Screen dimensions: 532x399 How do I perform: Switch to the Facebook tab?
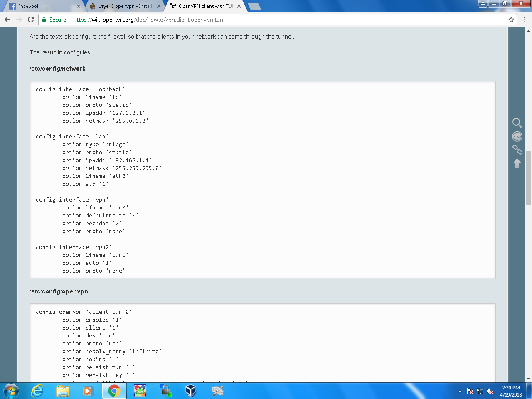point(42,6)
